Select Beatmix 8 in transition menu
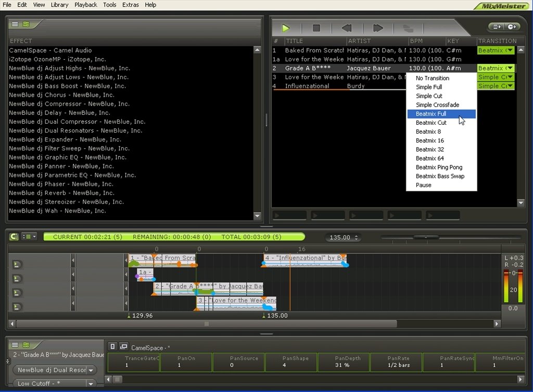 point(441,132)
